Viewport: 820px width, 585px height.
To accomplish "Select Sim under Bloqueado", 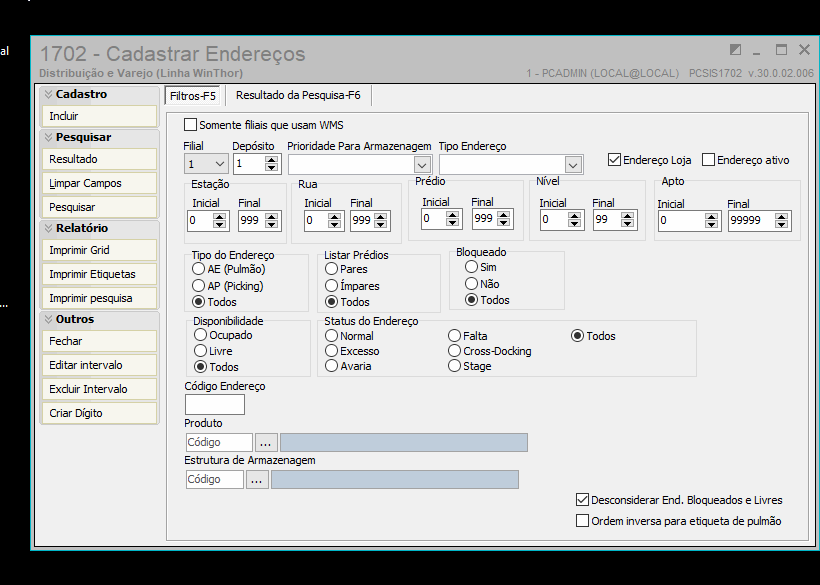I will pyautogui.click(x=471, y=267).
